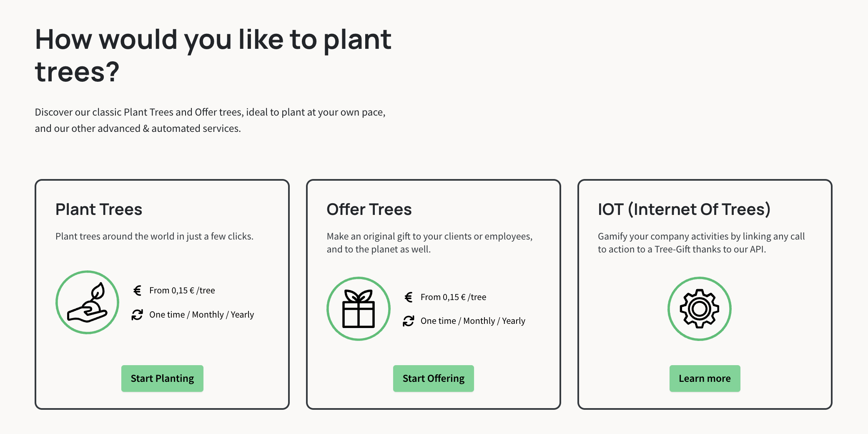Click 'One time / Monthly / Yearly' in Plant Trees

coord(202,315)
